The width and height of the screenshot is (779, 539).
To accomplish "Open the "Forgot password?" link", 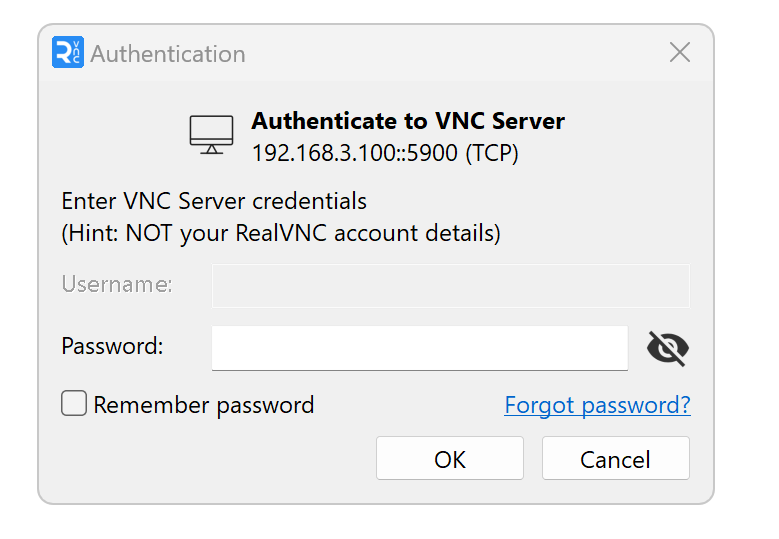I will (597, 405).
